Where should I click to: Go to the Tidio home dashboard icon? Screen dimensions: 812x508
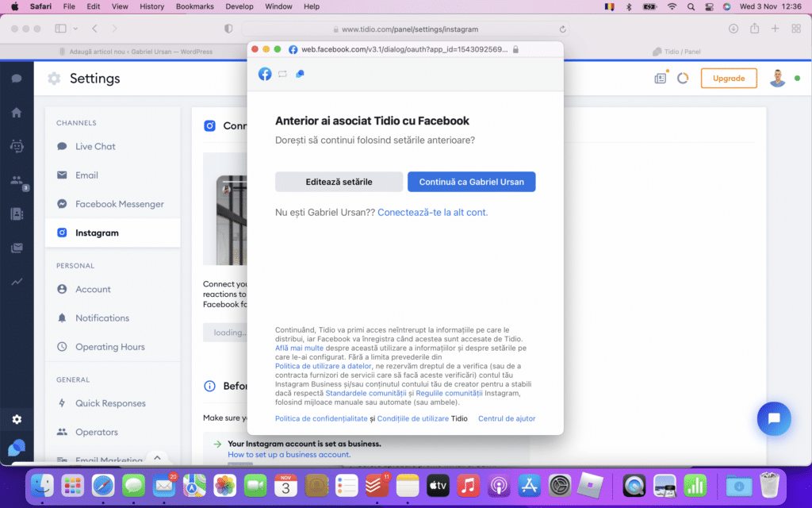(17, 113)
